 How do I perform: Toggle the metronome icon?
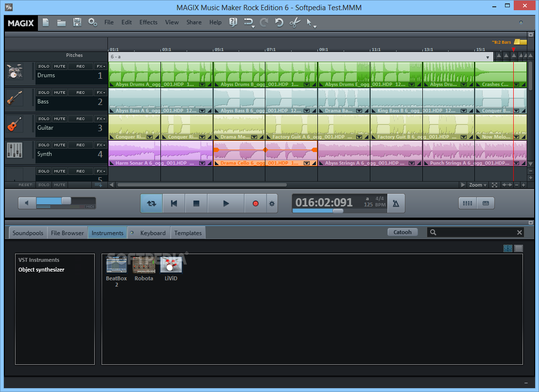pos(396,204)
